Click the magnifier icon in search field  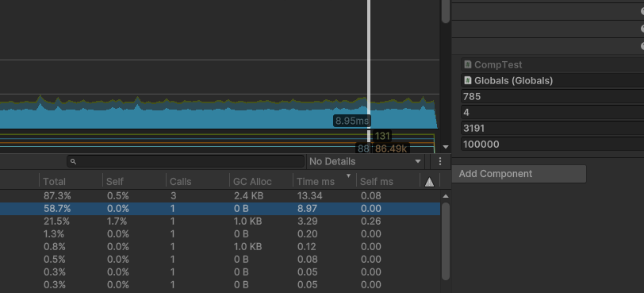74,161
